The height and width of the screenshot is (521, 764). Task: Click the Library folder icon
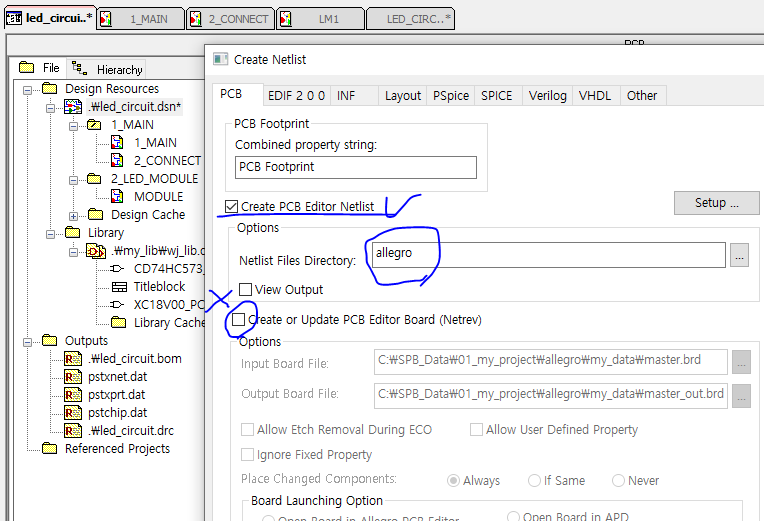[x=73, y=232]
